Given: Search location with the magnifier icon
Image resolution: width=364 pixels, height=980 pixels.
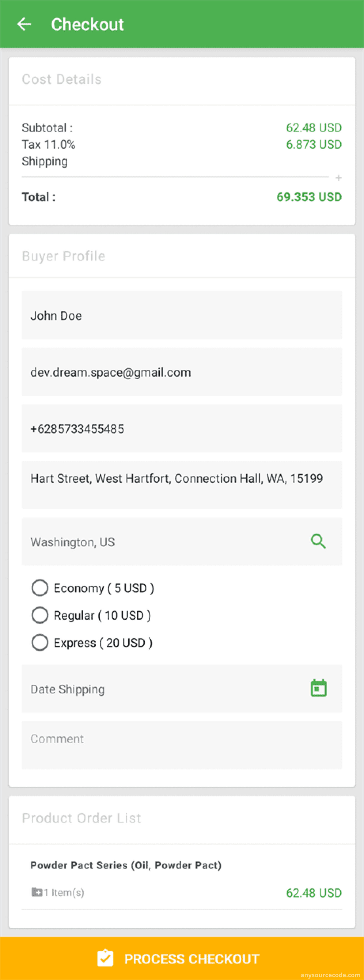Looking at the screenshot, I should (318, 541).
